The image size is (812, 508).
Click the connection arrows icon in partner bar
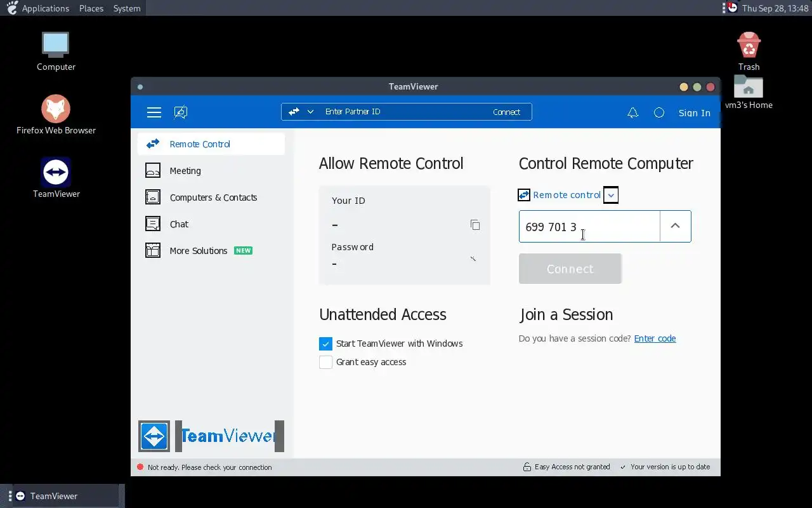[294, 112]
